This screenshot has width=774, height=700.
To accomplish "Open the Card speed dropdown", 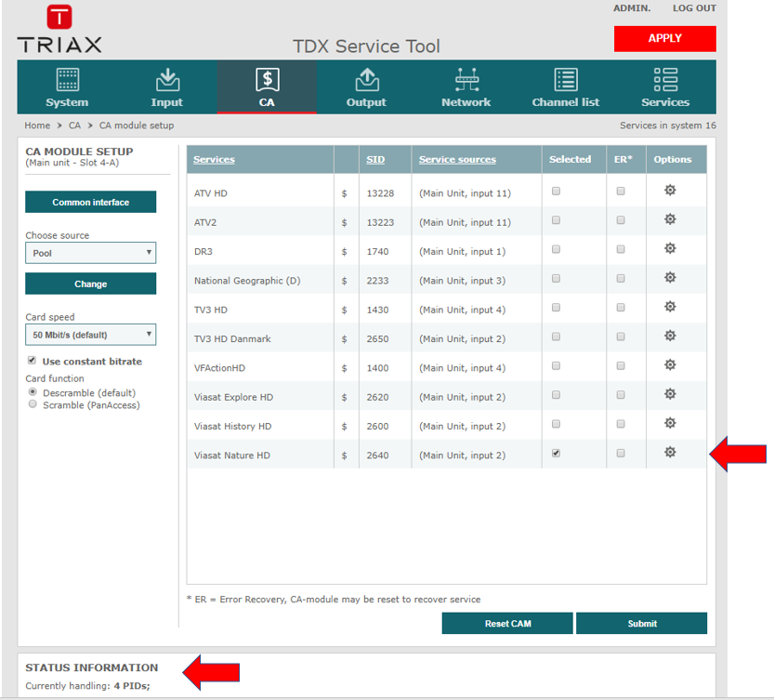I will pyautogui.click(x=91, y=335).
